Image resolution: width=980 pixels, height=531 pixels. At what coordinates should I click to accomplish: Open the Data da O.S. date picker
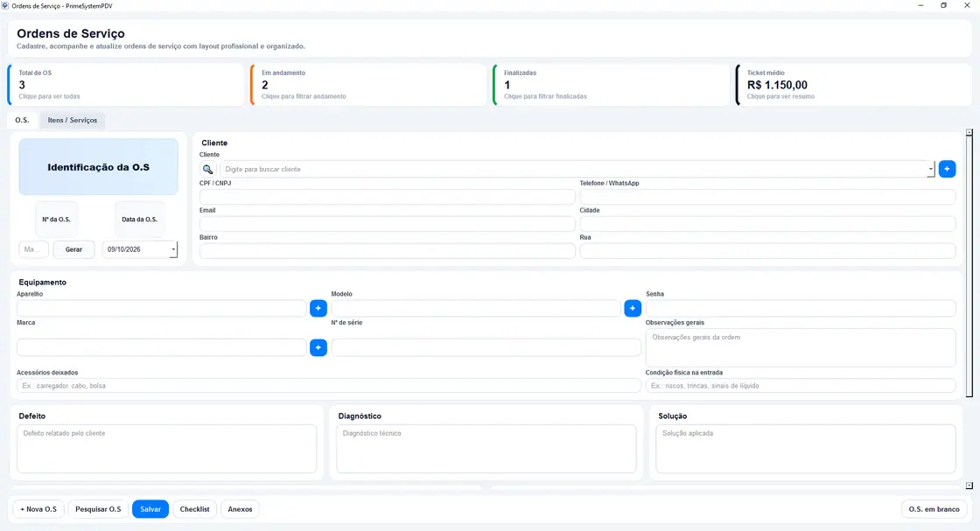tap(173, 249)
